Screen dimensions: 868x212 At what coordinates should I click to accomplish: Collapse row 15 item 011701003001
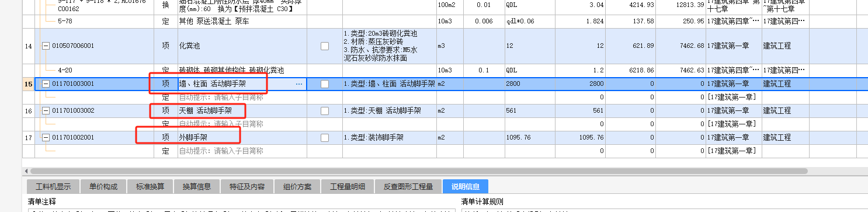coord(46,84)
